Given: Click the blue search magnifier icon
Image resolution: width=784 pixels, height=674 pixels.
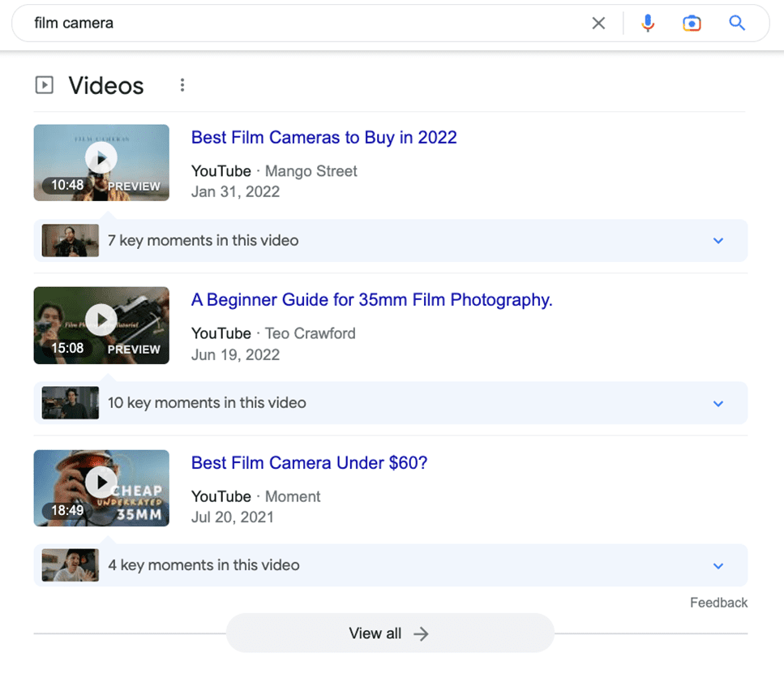Looking at the screenshot, I should coord(736,23).
